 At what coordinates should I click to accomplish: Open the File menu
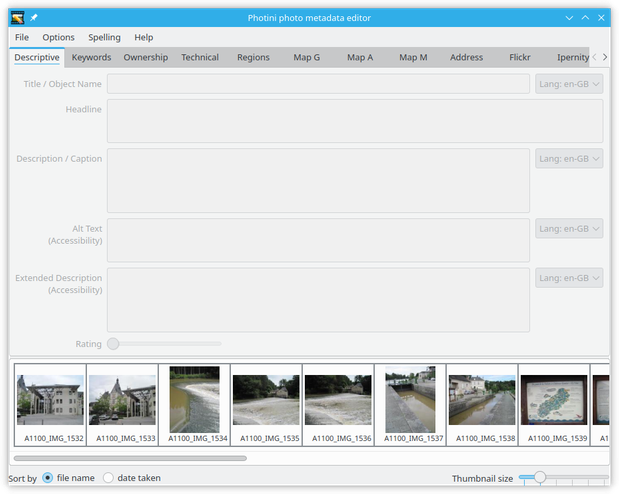[22, 38]
